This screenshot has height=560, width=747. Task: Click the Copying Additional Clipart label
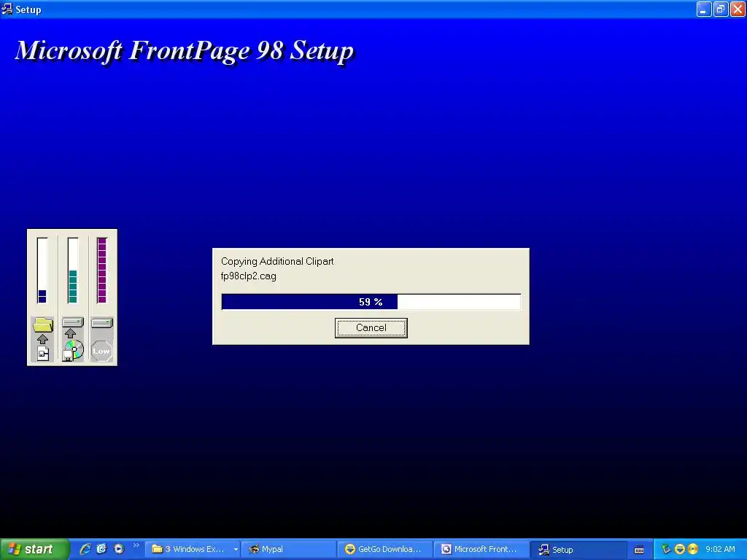[276, 261]
